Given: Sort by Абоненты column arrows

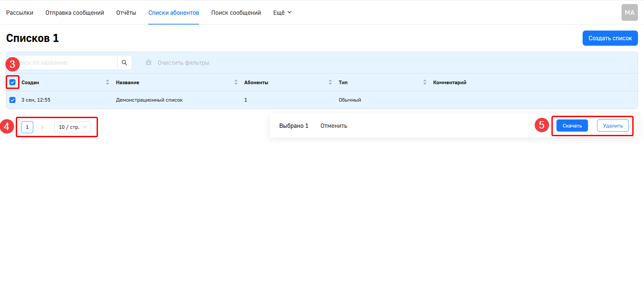Looking at the screenshot, I should coord(330,82).
